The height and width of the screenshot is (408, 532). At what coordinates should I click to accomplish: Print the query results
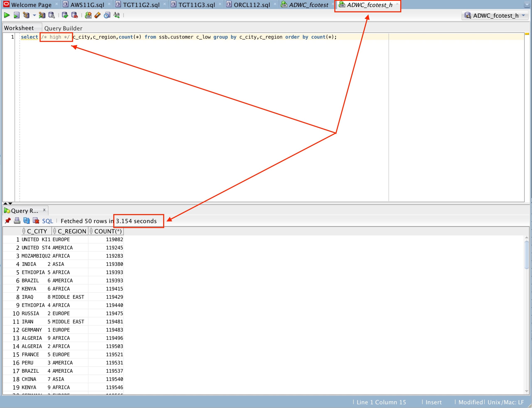tap(17, 221)
